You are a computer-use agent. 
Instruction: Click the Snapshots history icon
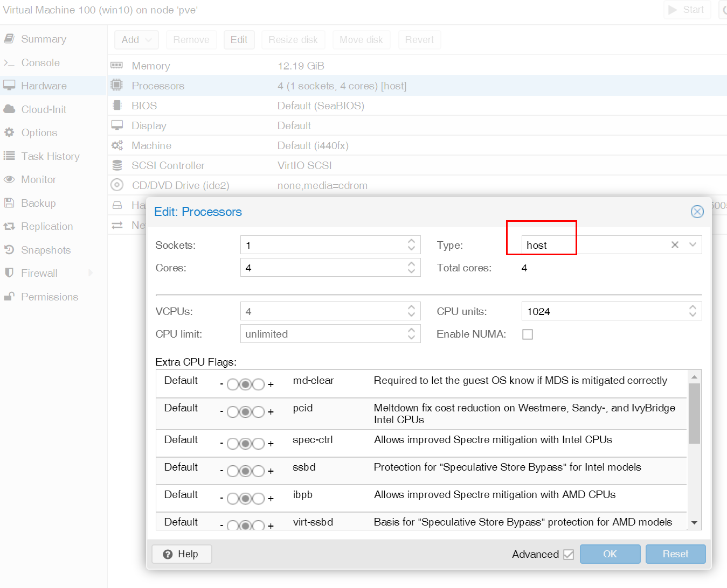pos(9,250)
